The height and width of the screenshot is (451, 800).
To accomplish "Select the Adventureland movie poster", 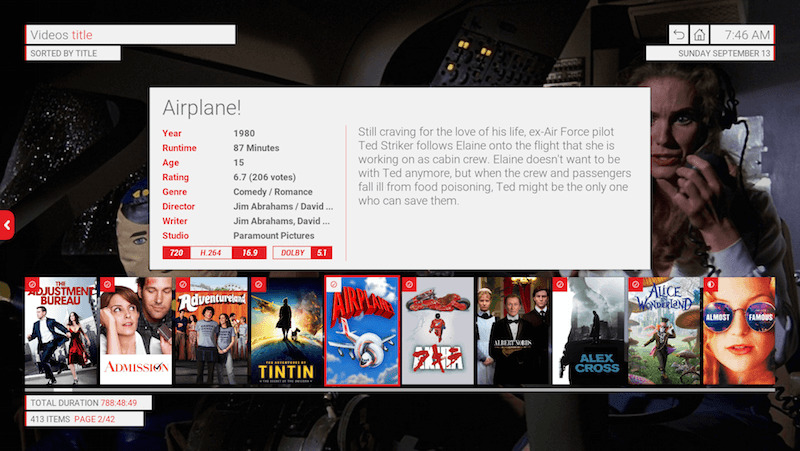I will 211,331.
